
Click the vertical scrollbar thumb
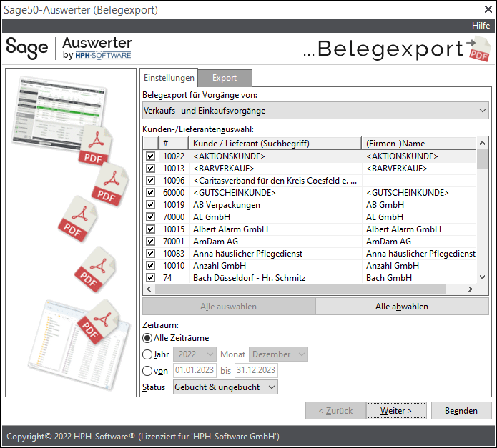coord(482,159)
